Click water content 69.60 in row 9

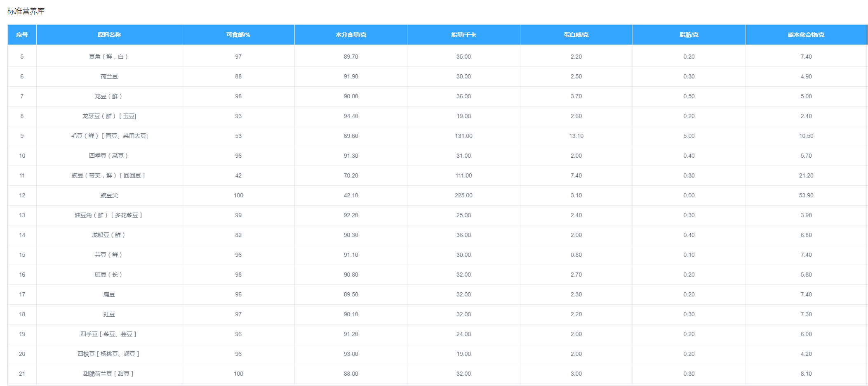(351, 136)
